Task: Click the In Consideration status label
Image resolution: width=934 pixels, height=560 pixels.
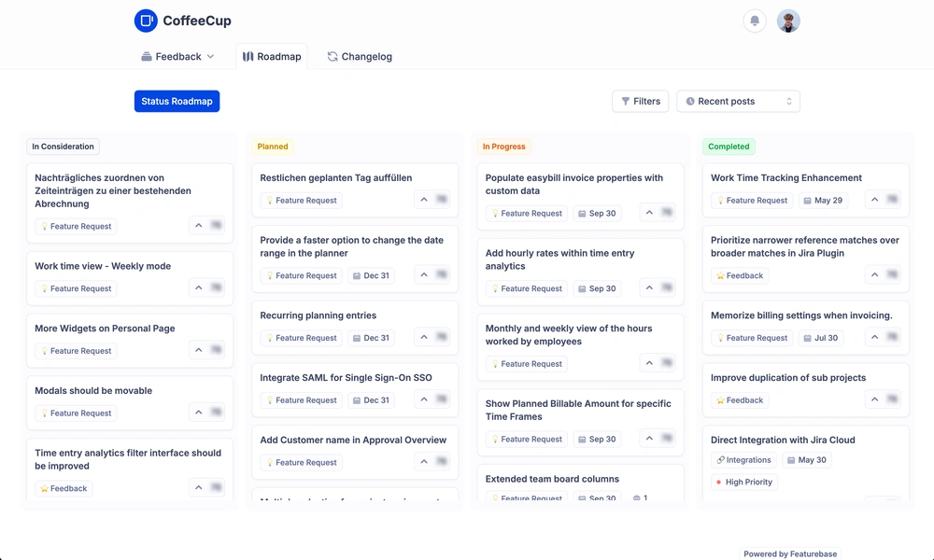Action: [64, 147]
